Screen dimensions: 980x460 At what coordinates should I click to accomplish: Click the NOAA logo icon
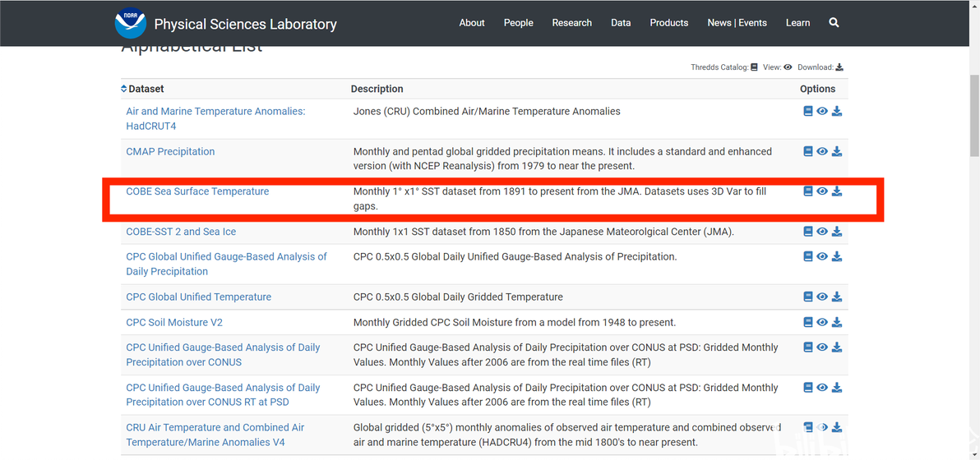[130, 23]
